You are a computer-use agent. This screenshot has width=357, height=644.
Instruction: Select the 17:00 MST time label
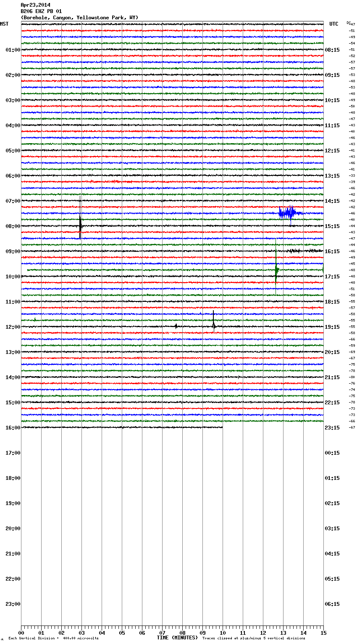tap(13, 453)
